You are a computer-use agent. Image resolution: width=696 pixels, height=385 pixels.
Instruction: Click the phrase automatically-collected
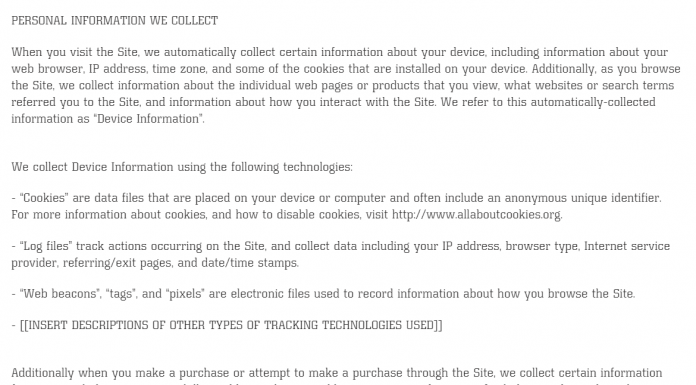(593, 102)
